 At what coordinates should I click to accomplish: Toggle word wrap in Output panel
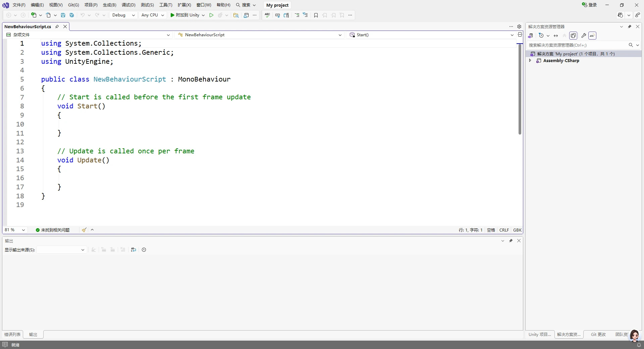(133, 250)
